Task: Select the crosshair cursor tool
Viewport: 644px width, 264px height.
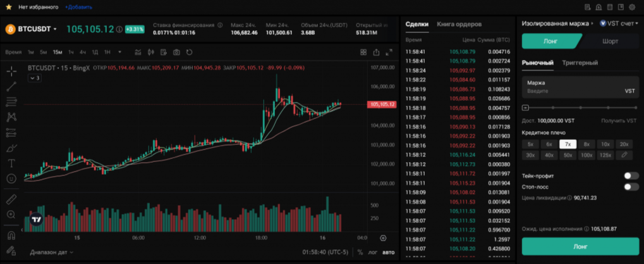Action: click(11, 71)
